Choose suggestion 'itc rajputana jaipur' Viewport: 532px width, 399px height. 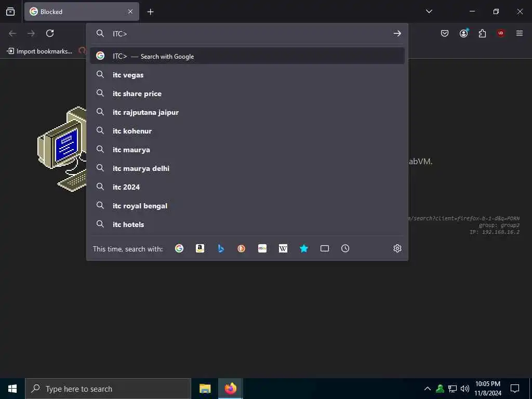click(247, 112)
